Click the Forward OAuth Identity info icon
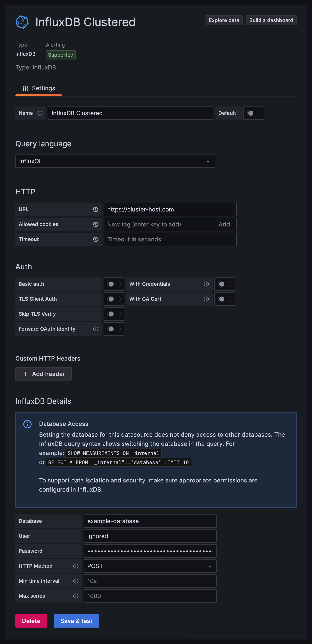The height and width of the screenshot is (644, 312). (x=95, y=329)
